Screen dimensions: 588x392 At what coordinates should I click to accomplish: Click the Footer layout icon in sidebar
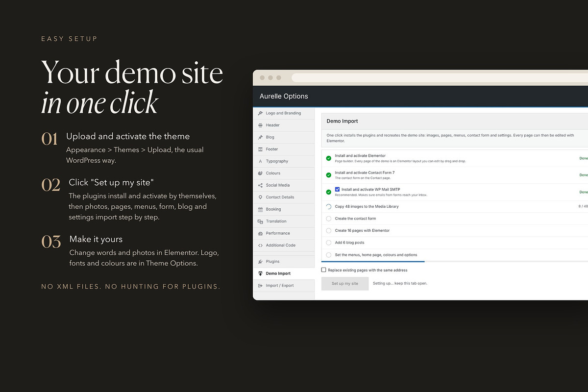[x=260, y=149]
